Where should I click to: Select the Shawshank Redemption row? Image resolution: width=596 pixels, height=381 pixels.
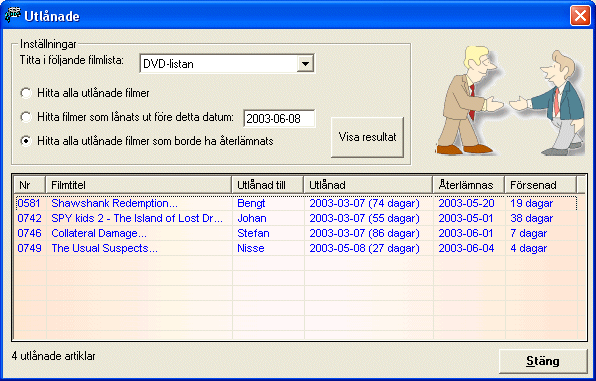click(x=296, y=203)
